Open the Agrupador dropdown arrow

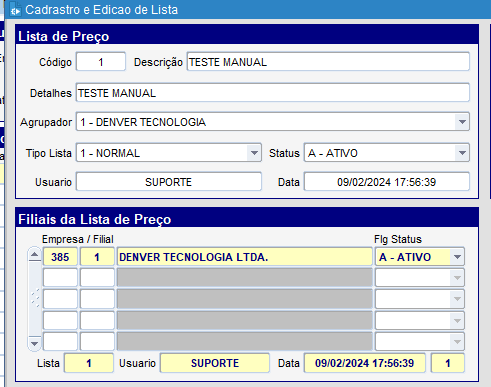(x=462, y=122)
